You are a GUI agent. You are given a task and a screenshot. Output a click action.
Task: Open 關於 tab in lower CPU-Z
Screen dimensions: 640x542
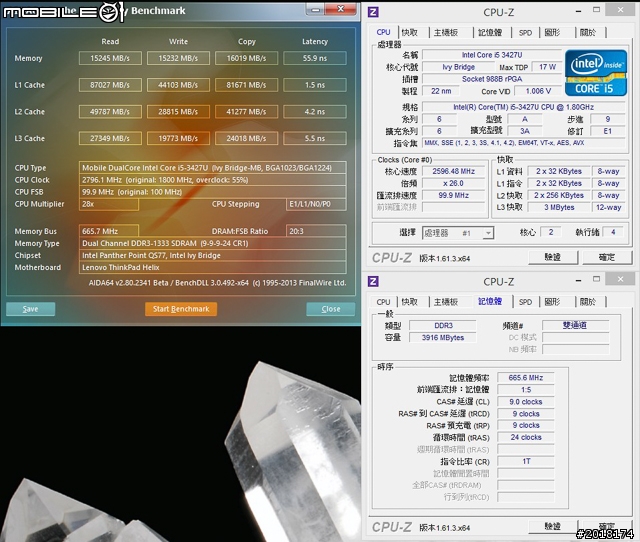click(588, 302)
